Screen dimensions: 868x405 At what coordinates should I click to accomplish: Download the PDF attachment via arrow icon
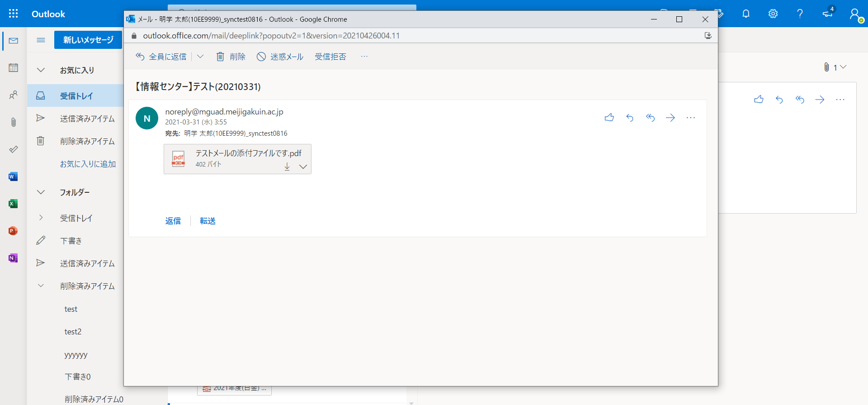point(287,167)
